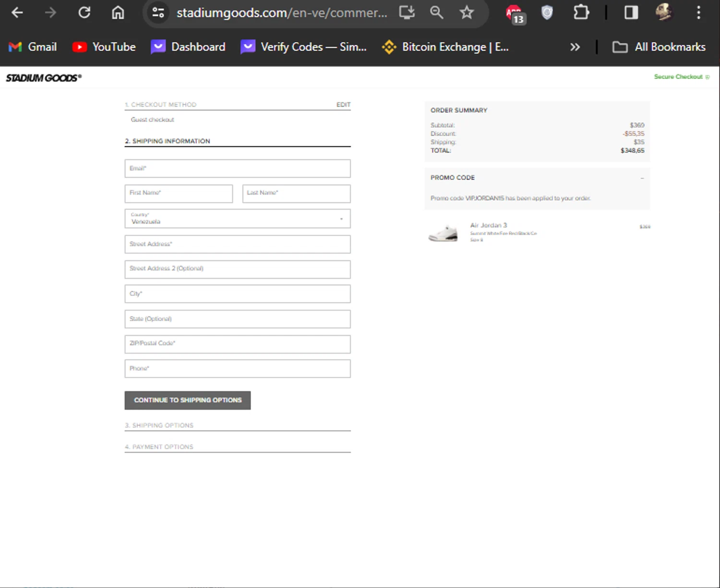Focus the ZIP/Postal Code field
720x588 pixels.
click(237, 344)
